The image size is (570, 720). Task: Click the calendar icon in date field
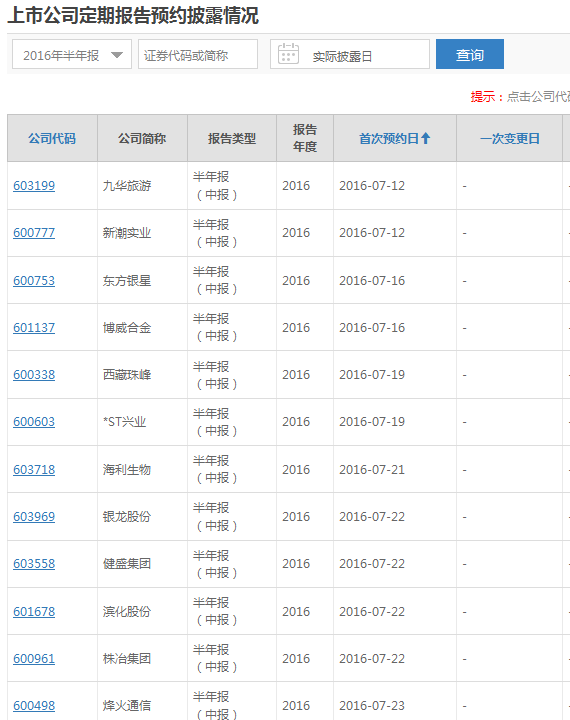coord(288,54)
